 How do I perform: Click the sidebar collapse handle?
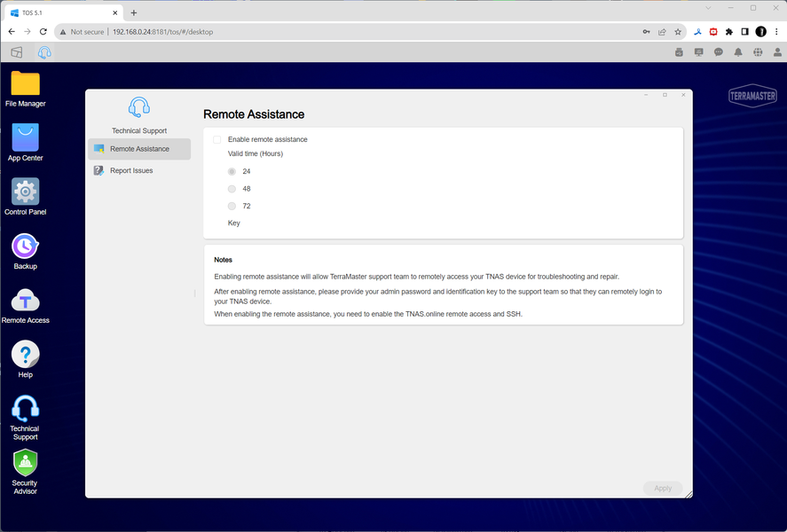(194, 293)
